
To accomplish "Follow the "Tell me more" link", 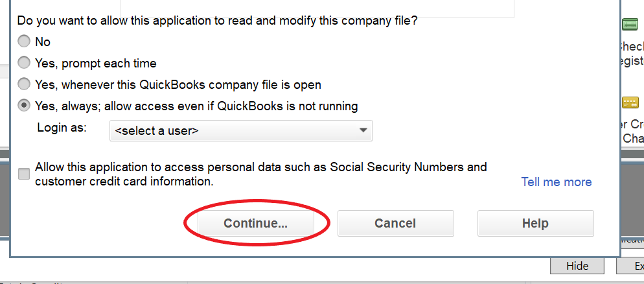I will tap(557, 182).
